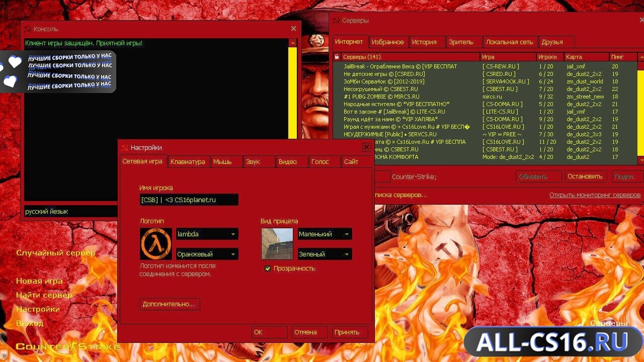This screenshot has height=362, width=644.
Task: Open the Избранное servers tab
Action: tap(388, 42)
